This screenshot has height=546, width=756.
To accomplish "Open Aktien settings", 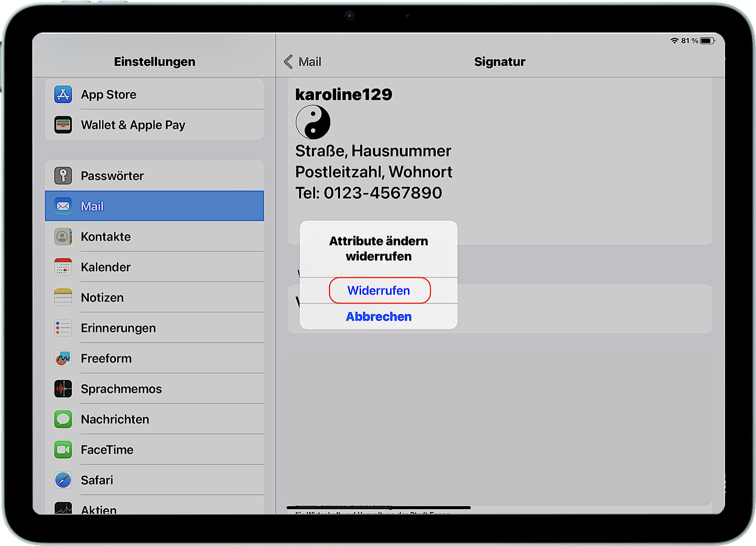I will [154, 505].
